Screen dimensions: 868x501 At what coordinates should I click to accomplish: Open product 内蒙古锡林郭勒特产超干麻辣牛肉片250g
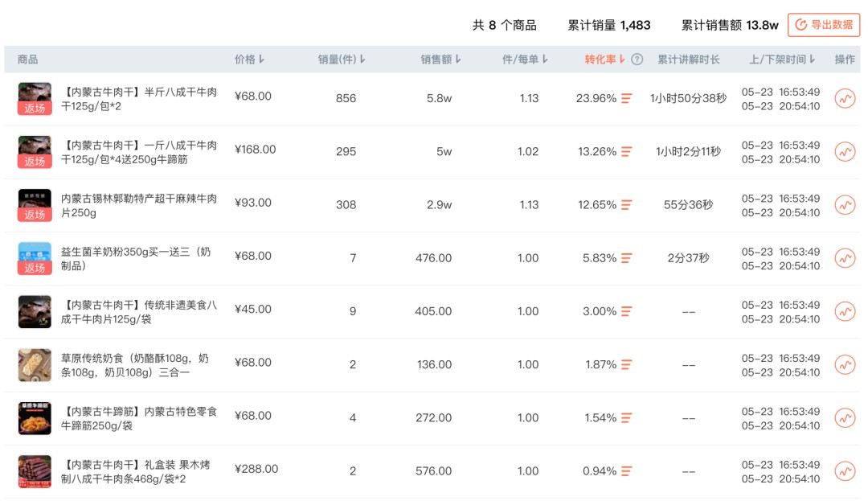pyautogui.click(x=138, y=205)
